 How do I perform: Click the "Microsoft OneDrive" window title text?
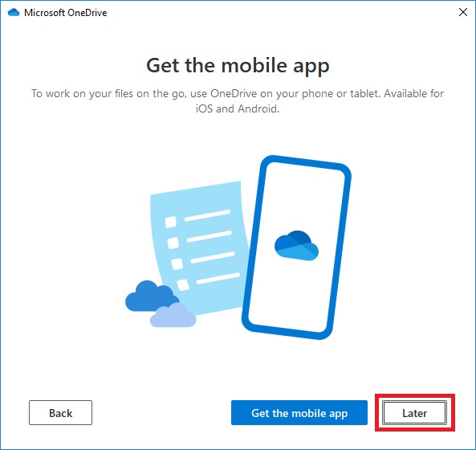[66, 13]
